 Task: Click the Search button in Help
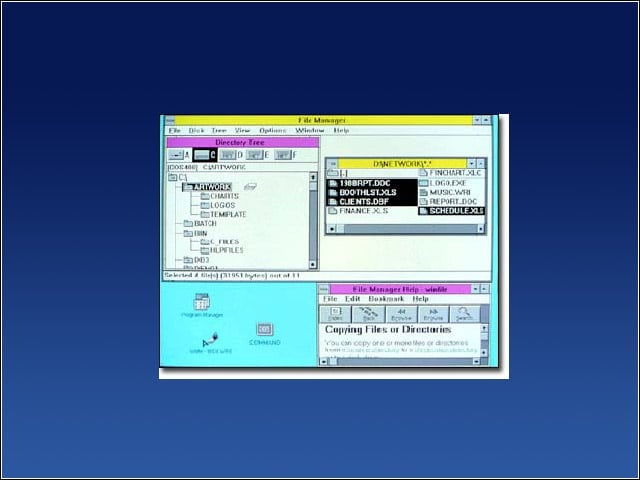[464, 314]
